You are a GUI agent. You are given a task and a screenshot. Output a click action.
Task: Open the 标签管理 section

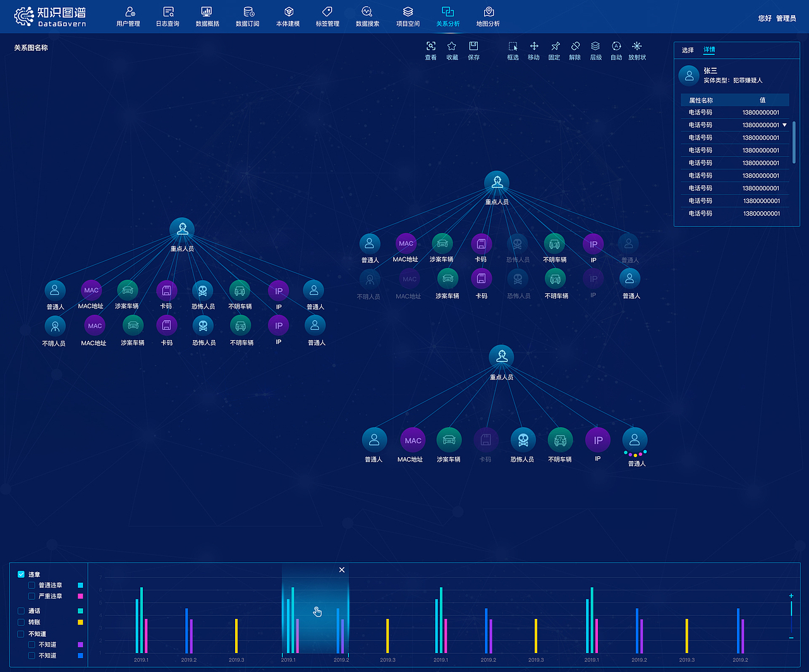[x=327, y=17]
